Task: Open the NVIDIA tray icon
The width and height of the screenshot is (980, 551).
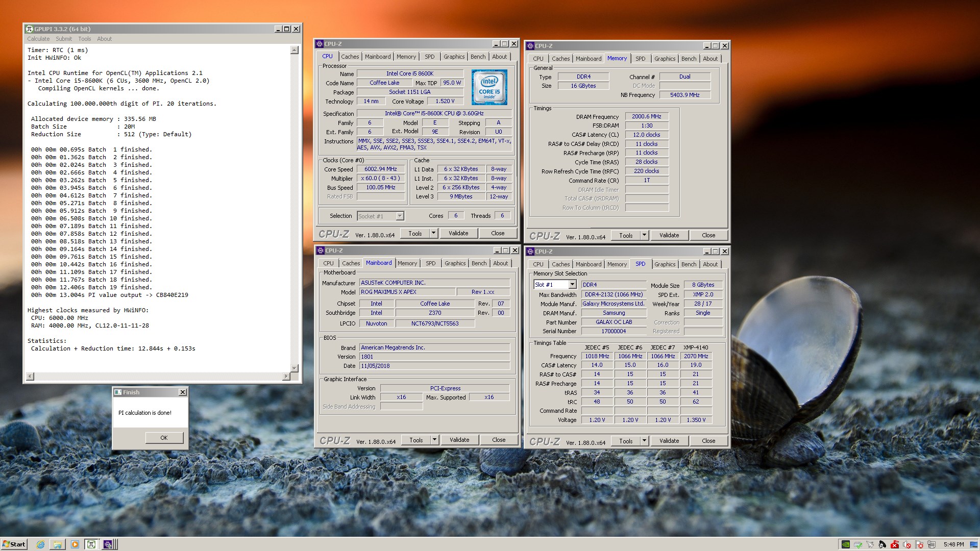Action: point(846,544)
